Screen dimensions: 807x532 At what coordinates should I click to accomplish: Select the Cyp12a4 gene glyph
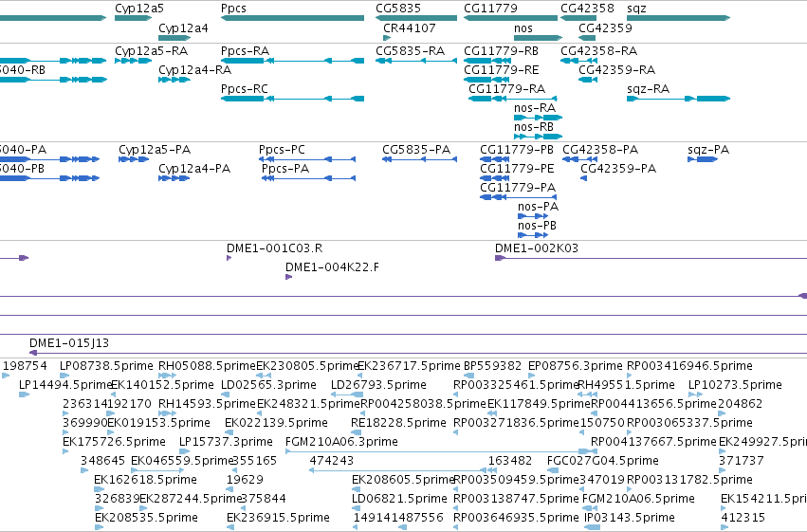click(x=175, y=38)
